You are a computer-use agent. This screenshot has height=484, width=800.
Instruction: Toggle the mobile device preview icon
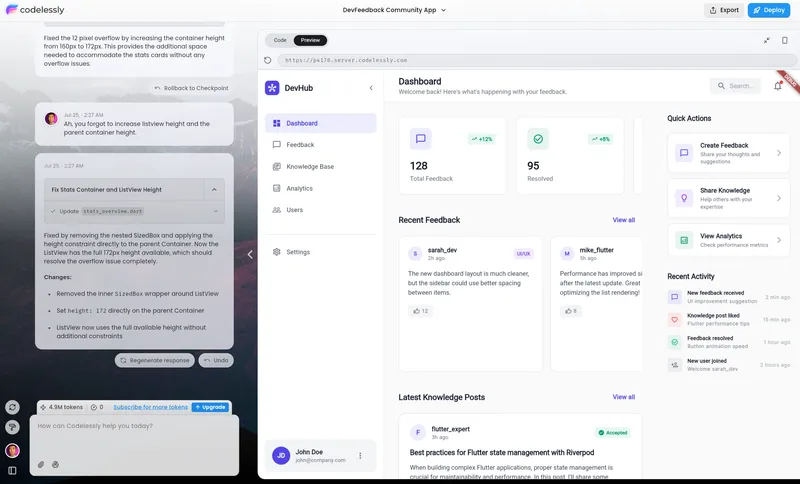(785, 40)
